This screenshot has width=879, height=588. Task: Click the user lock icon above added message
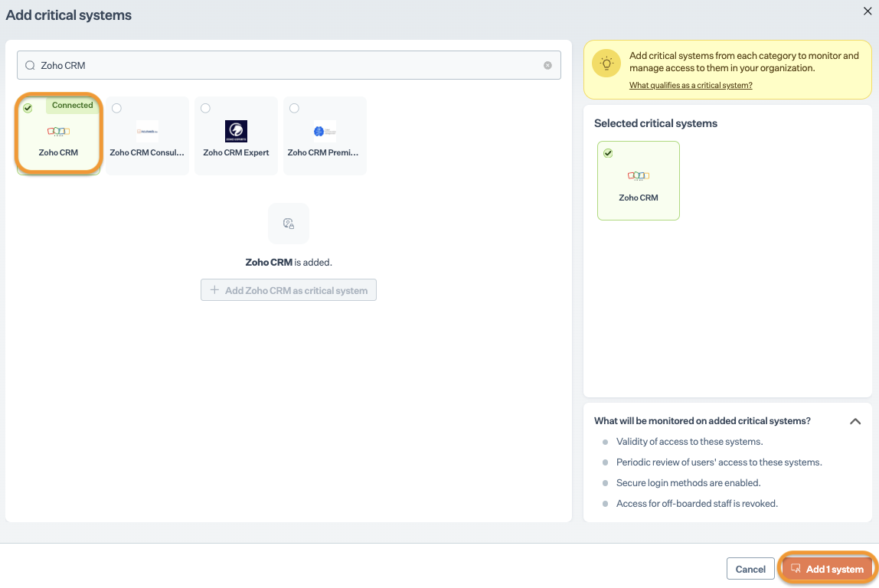[289, 224]
